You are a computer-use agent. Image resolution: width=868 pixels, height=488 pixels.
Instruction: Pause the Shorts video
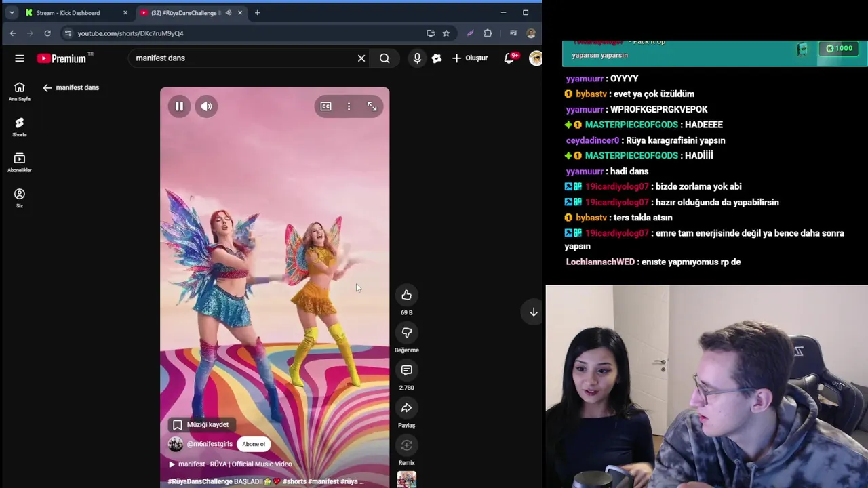tap(179, 106)
